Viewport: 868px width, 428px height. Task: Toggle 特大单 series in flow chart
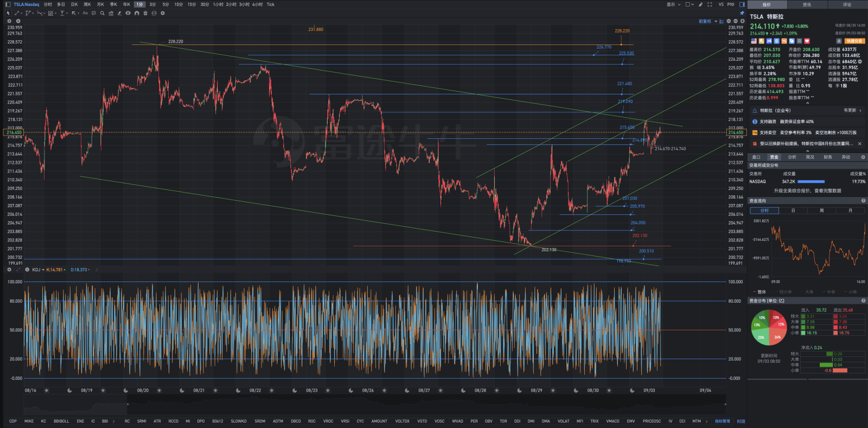pyautogui.click(x=783, y=292)
